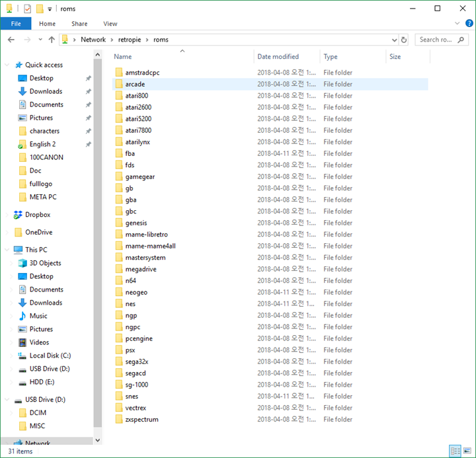This screenshot has width=476, height=458.
Task: Select HDD (E:) drive
Action: coord(42,382)
